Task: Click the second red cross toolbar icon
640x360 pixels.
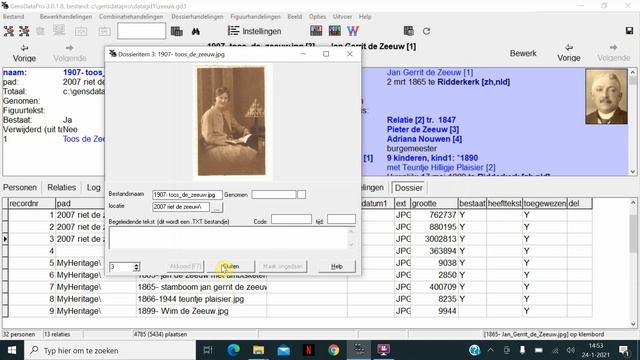Action: pyautogui.click(x=24, y=31)
